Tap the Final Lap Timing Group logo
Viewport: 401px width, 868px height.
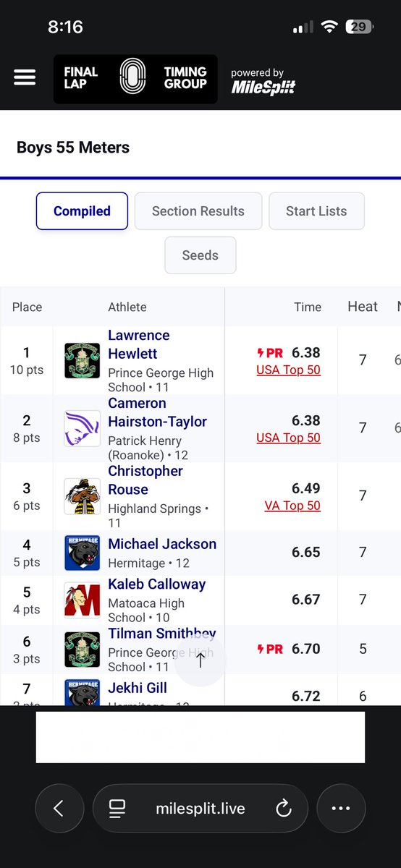point(135,79)
